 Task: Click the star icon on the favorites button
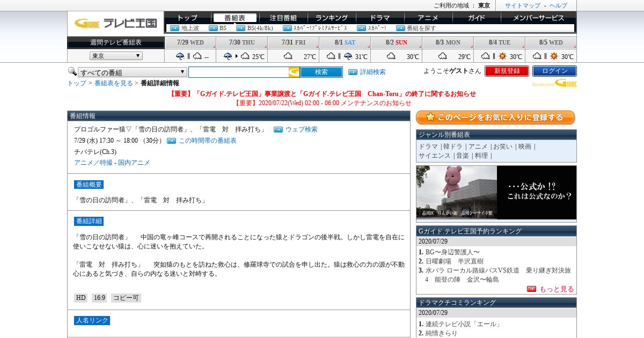(x=430, y=117)
